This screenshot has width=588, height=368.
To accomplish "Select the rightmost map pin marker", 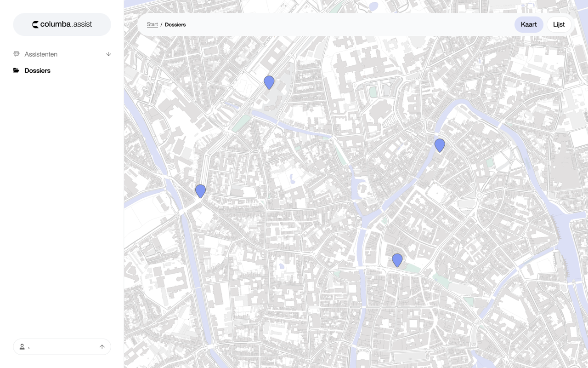I will (440, 145).
